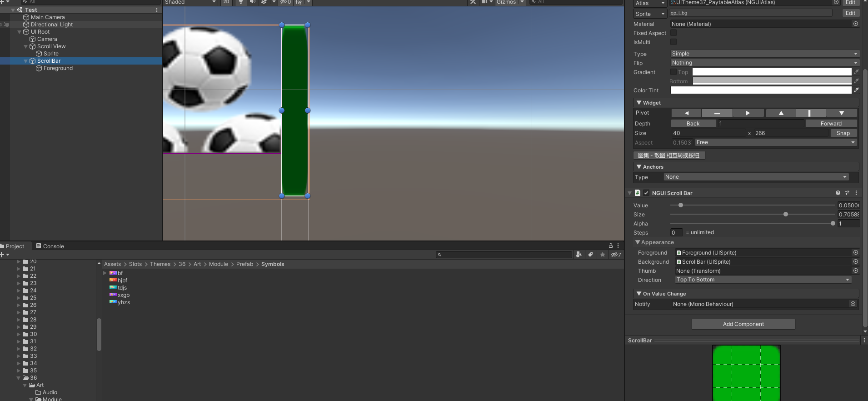
Task: Open component tools icon in scene toolbar
Action: click(x=473, y=2)
